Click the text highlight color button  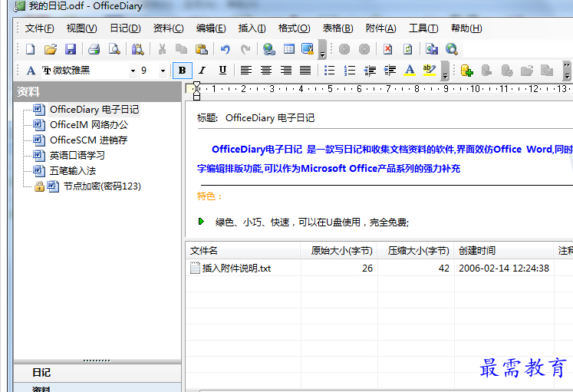pyautogui.click(x=429, y=71)
